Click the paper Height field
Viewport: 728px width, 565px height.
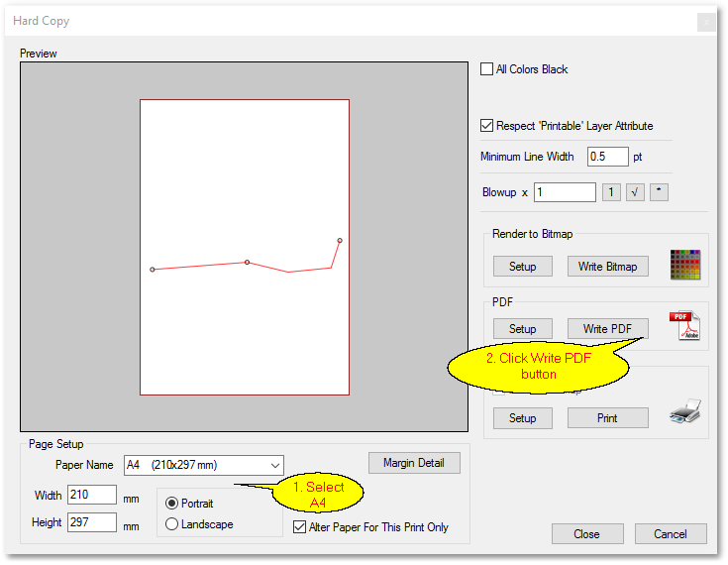[x=92, y=522]
